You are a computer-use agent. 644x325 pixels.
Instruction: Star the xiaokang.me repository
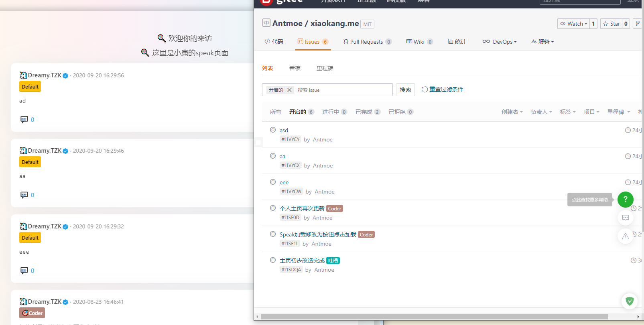(611, 24)
